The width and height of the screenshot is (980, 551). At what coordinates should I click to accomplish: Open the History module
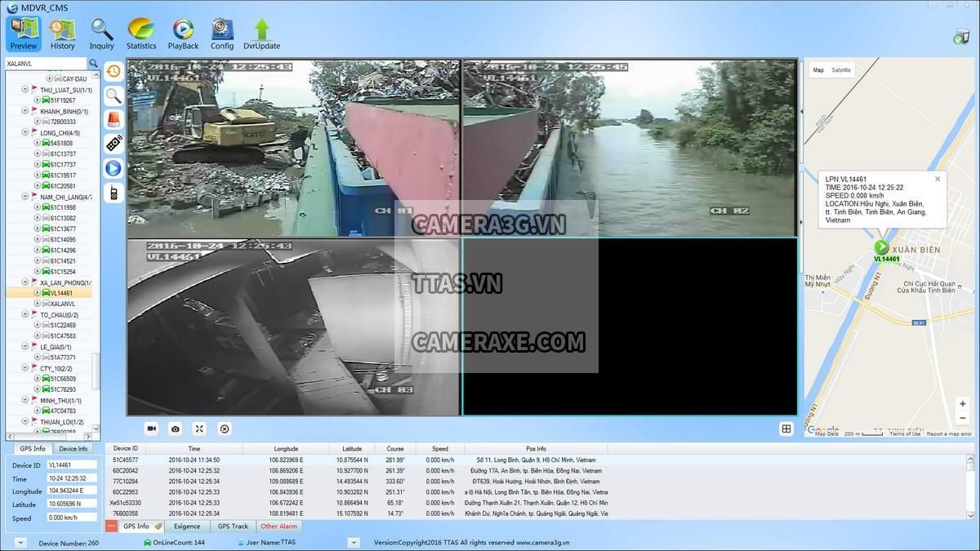click(62, 34)
